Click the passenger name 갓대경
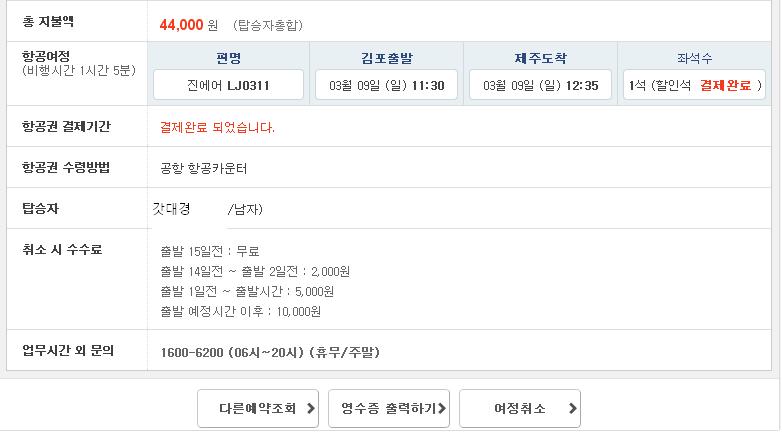Viewport: 782px width, 435px height. tap(172, 208)
